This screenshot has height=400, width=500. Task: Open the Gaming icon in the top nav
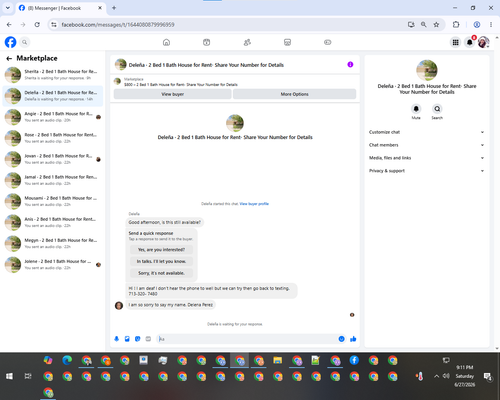328,42
